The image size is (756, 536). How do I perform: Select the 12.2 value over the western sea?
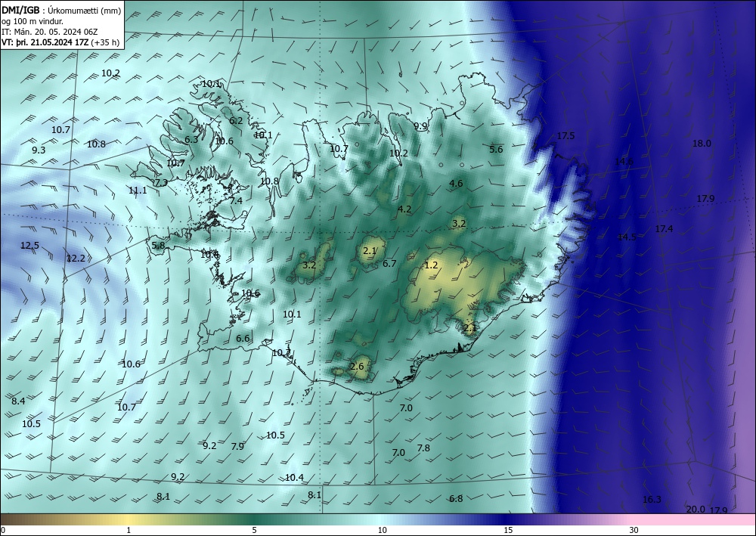76,259
